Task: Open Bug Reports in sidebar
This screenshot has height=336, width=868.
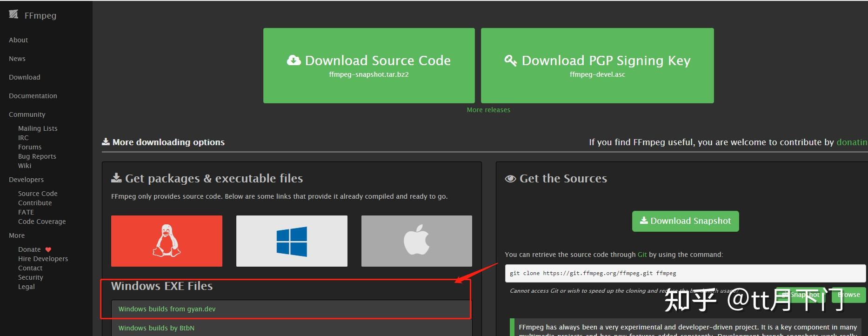Action: (37, 156)
